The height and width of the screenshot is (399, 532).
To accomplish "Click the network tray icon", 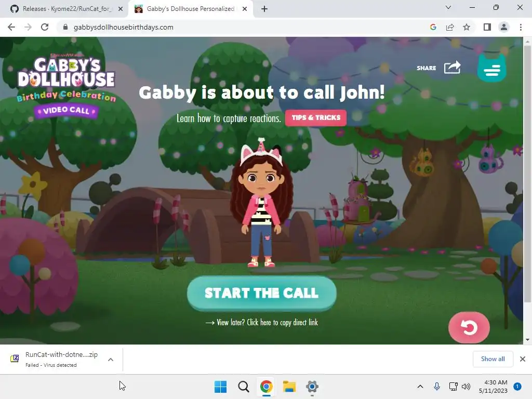I will [x=453, y=387].
